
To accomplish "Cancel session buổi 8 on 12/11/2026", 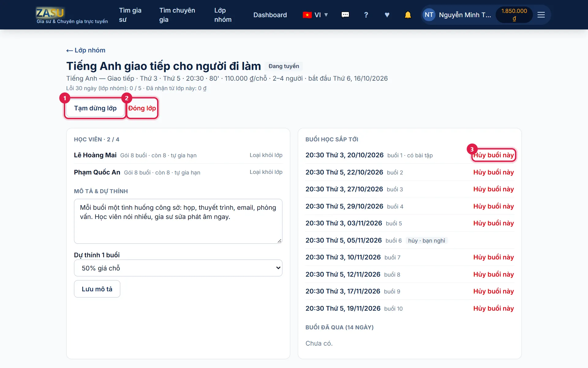I will [x=493, y=274].
